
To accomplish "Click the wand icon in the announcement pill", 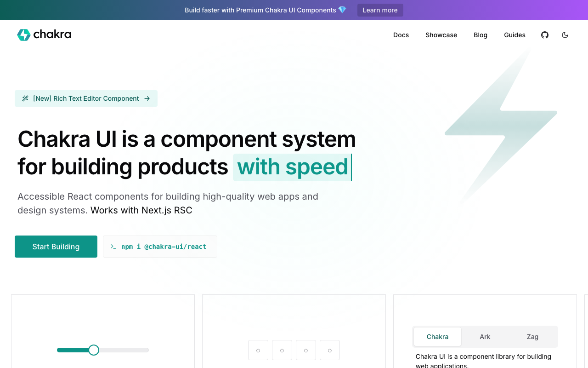I will pos(25,98).
